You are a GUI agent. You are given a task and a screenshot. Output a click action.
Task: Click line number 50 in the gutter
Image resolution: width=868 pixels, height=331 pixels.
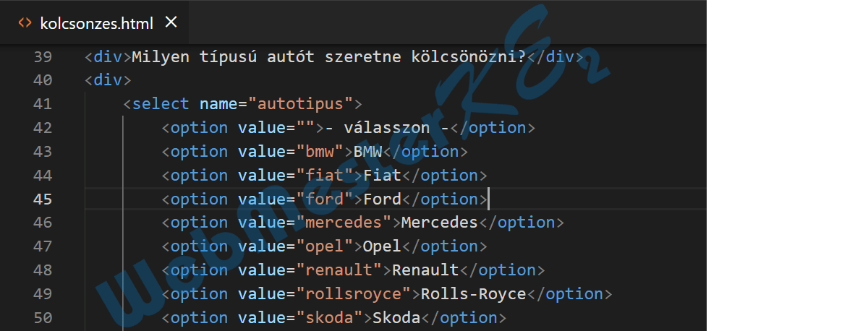(43, 318)
